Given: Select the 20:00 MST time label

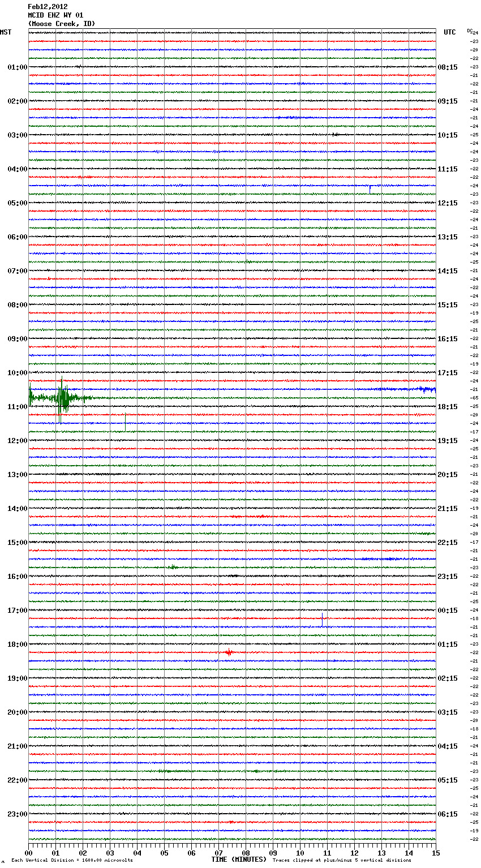Looking at the screenshot, I should (18, 712).
